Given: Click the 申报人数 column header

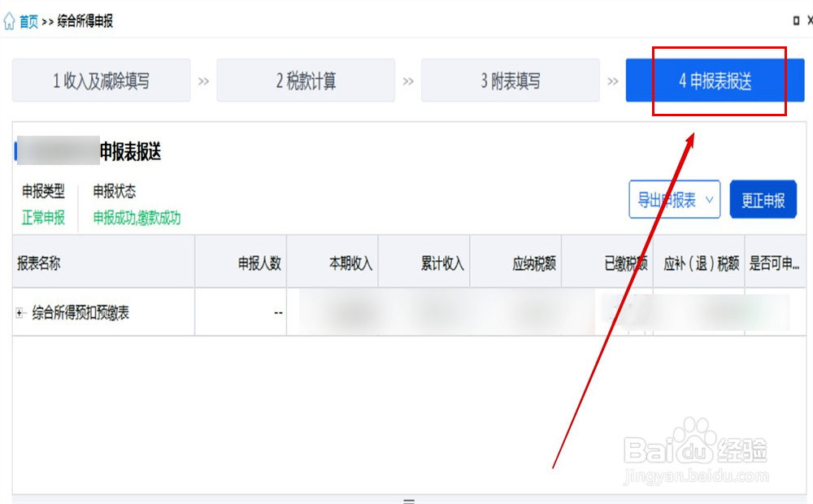Looking at the screenshot, I should pyautogui.click(x=259, y=260).
